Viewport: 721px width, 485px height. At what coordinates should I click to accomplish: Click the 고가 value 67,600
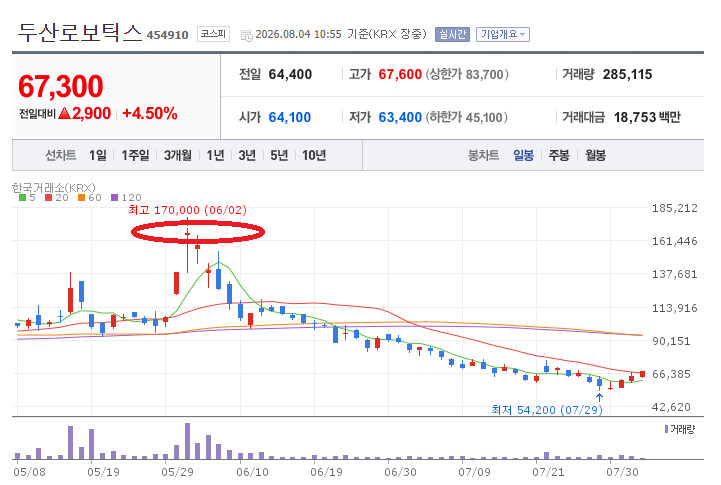400,74
